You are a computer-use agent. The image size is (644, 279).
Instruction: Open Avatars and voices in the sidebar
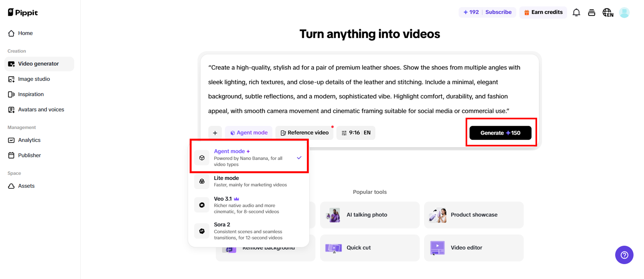[x=39, y=110]
